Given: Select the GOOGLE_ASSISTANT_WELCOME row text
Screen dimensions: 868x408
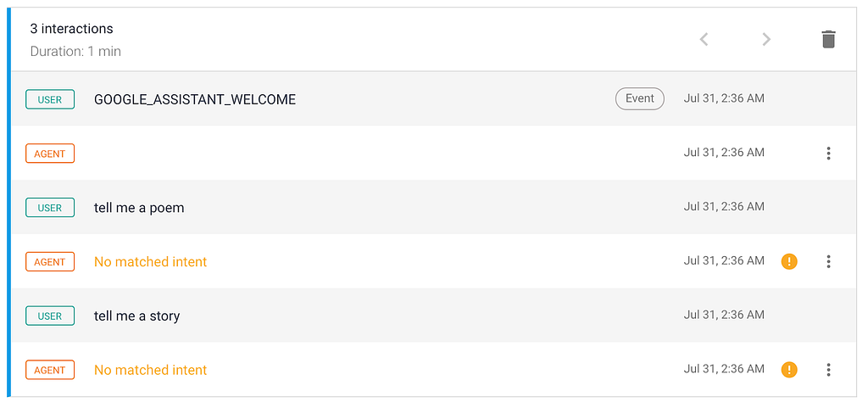Looking at the screenshot, I should pos(195,99).
